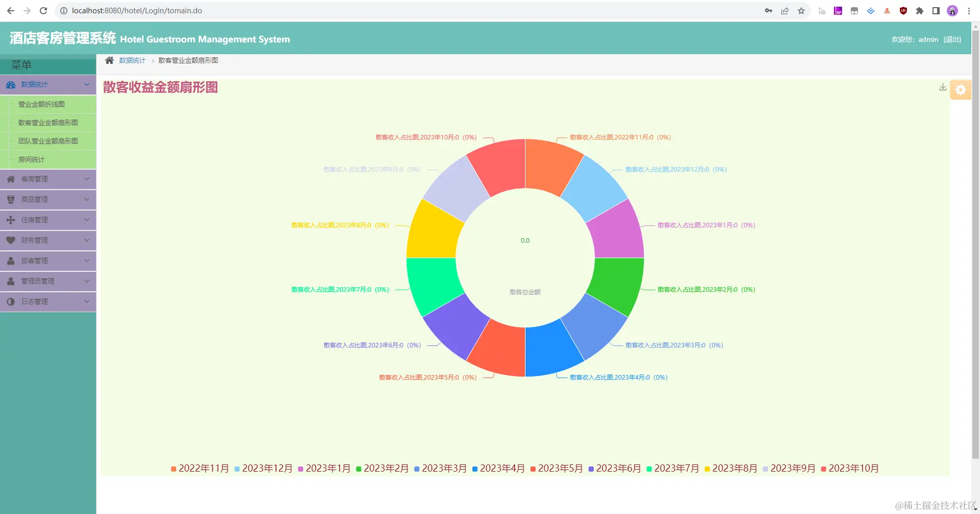Screen dimensions: 980x514
Task: Expand 财务管理 menu chevron
Action: point(87,240)
